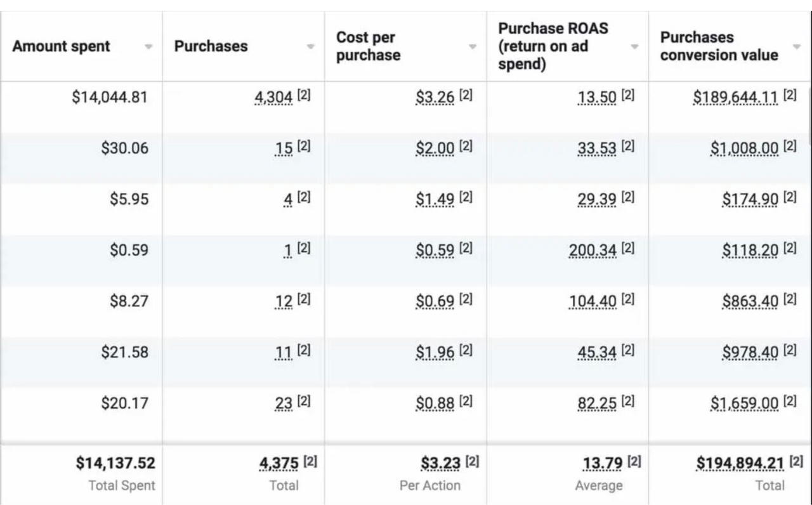Open the Purchase ROAS column dropdown arrow
Viewport: 812px width, 505px height.
click(x=634, y=47)
